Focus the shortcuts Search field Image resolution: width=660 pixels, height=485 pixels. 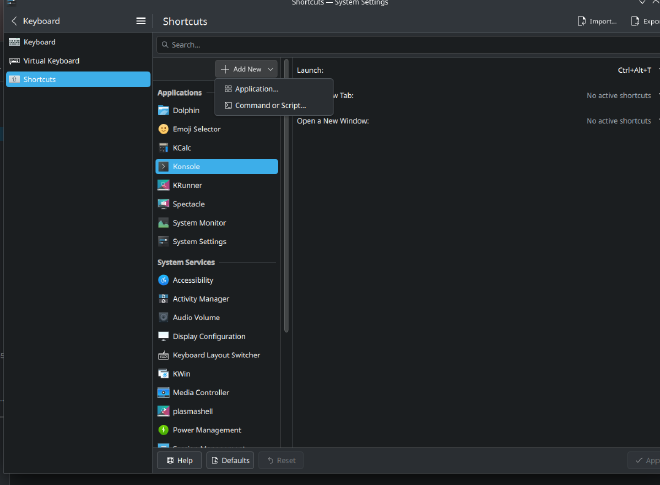click(x=400, y=45)
